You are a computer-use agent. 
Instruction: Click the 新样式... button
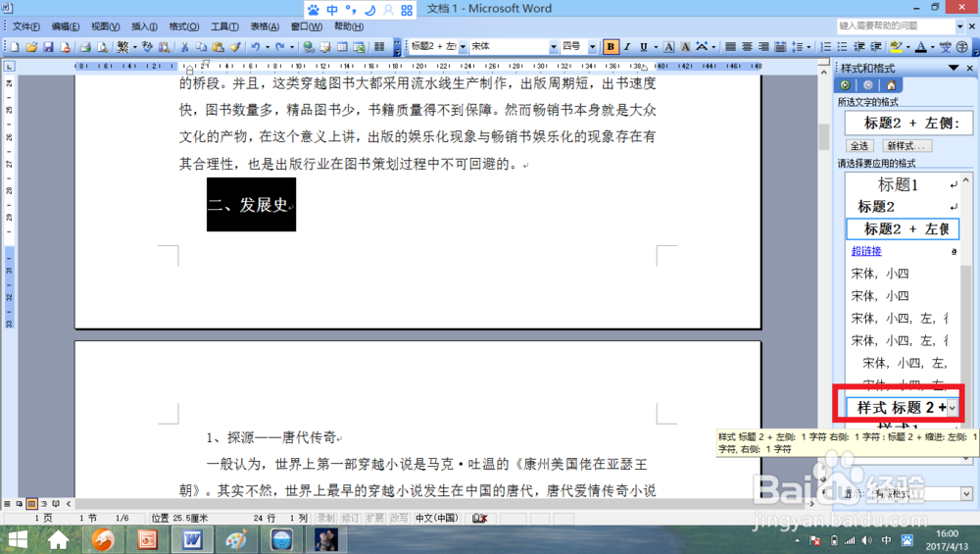(x=906, y=146)
